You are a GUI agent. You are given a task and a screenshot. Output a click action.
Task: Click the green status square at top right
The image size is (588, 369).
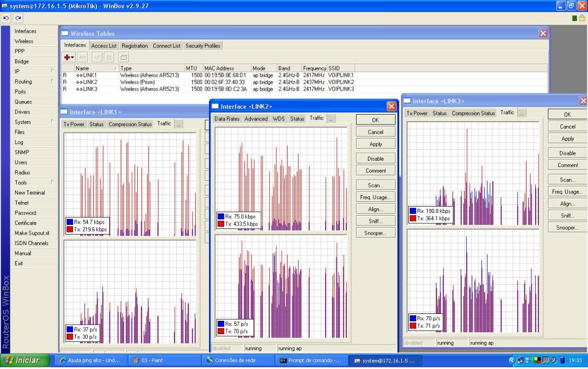click(574, 18)
